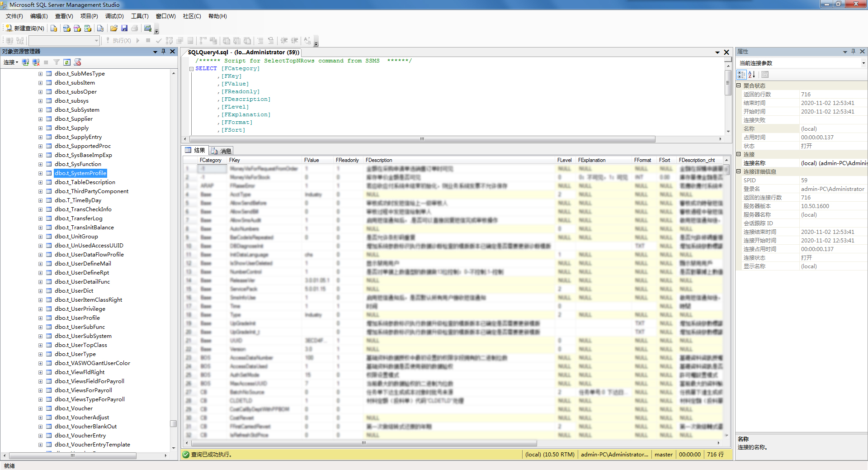Click the Open File folder icon

pos(114,28)
